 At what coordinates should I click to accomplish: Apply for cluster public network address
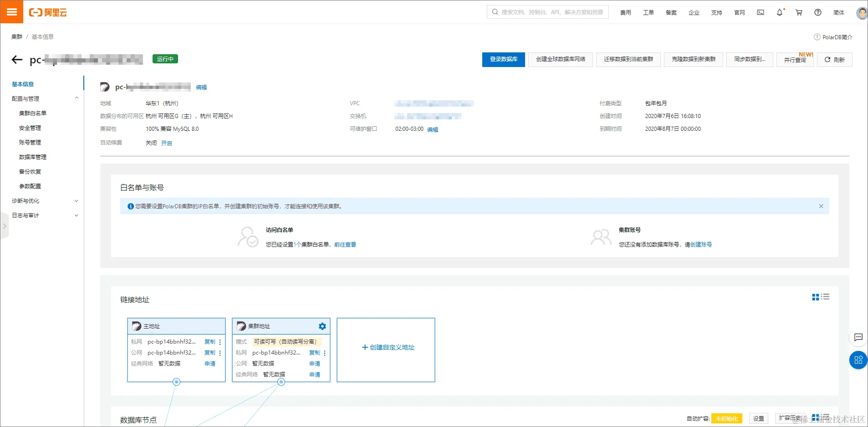pyautogui.click(x=315, y=364)
